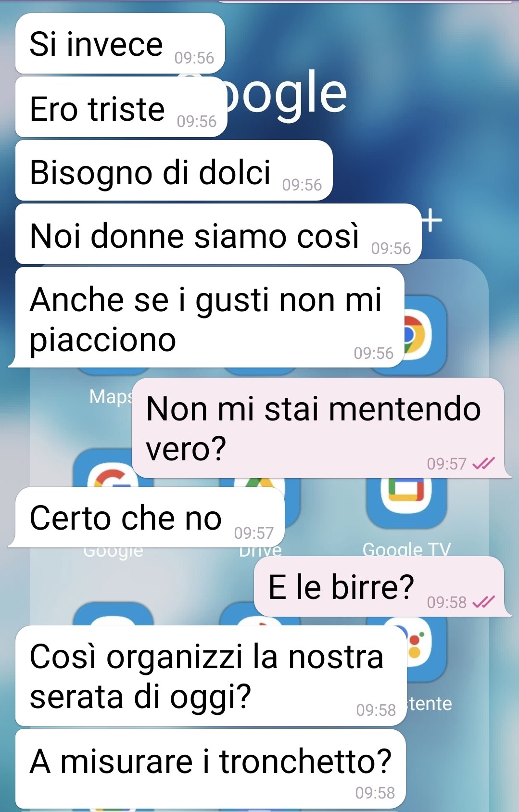Select 'A misurare i tronchetto?' message

pyautogui.click(x=210, y=769)
